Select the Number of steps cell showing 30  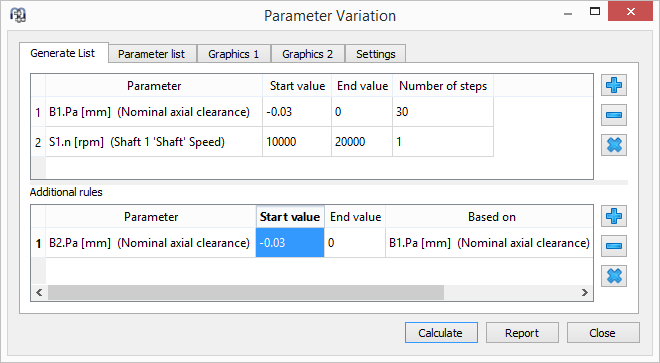(x=443, y=112)
